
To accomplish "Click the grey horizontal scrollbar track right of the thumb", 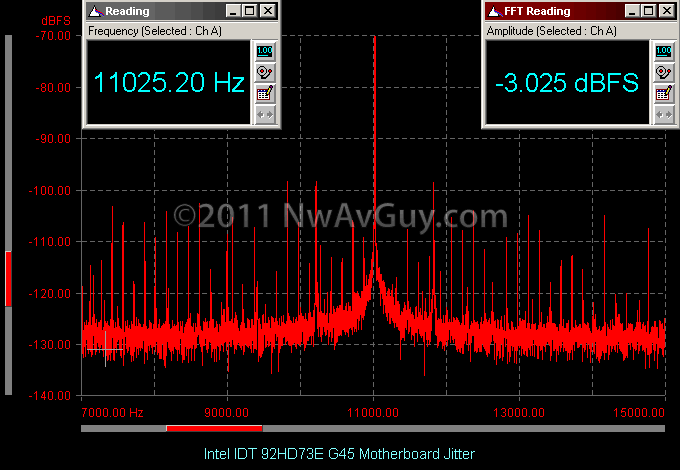I will [464, 428].
